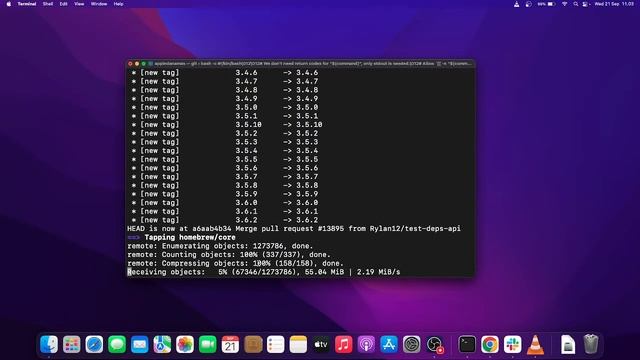Click the new tag row 3.6.2
The width and height of the screenshot is (640, 360).
pos(224,220)
